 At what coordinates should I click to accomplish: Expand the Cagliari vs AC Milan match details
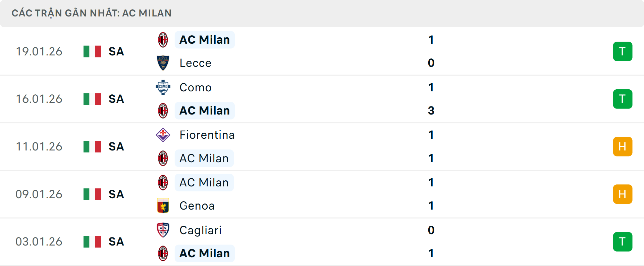click(335, 241)
